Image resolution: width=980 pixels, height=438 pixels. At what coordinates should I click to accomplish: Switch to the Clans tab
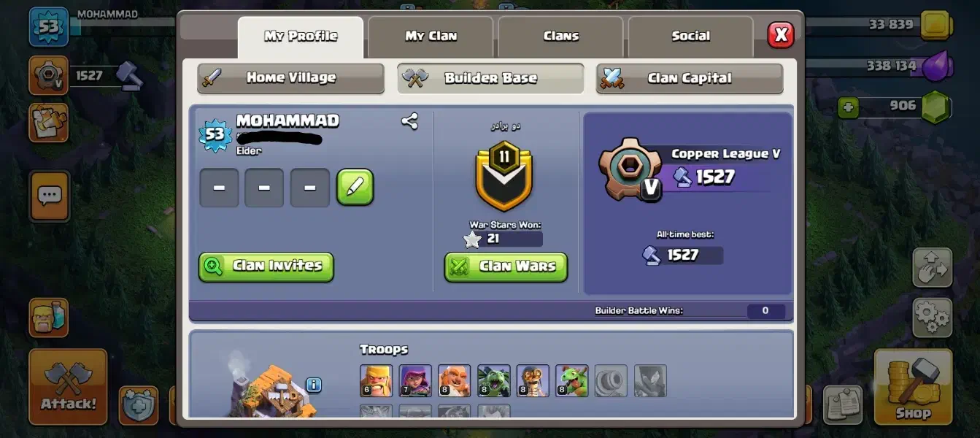pos(560,36)
